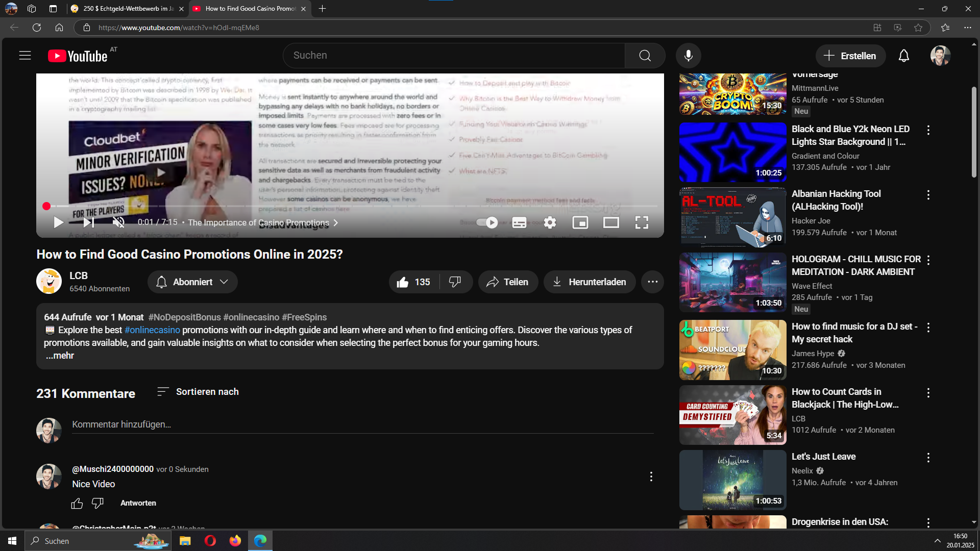980x551 pixels.
Task: Open the account avatar menu
Action: tap(940, 56)
